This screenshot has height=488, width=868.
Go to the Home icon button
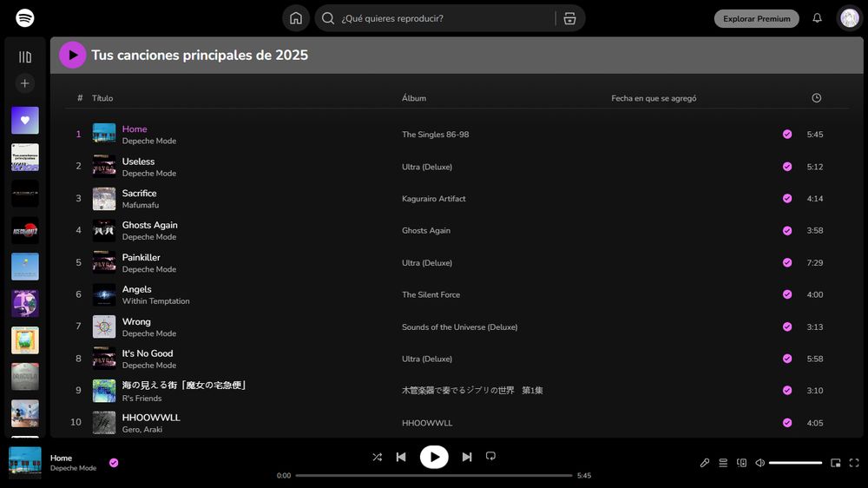coord(296,18)
